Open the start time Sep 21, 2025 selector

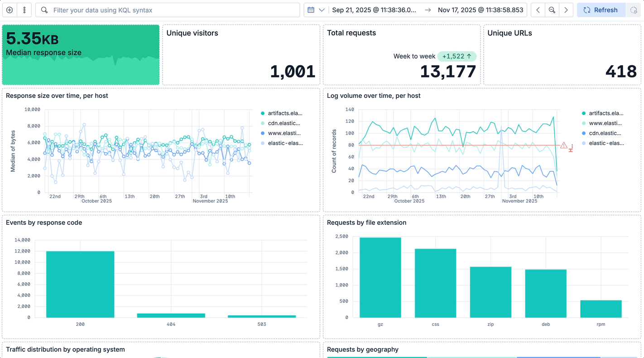tap(374, 10)
